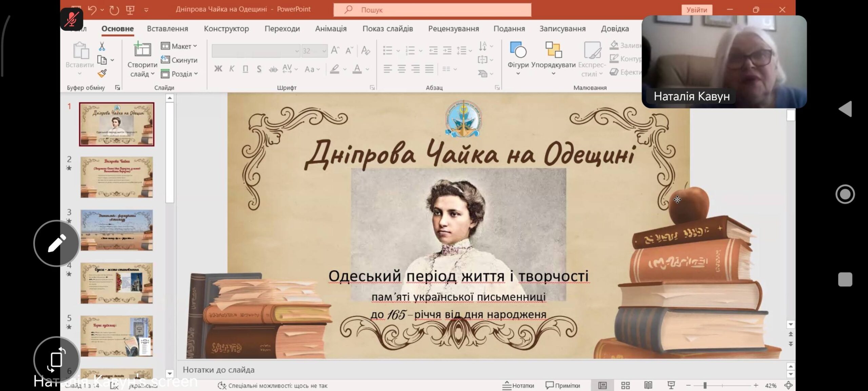Select the Format Painter brush icon
The image size is (868, 391).
pos(102,73)
